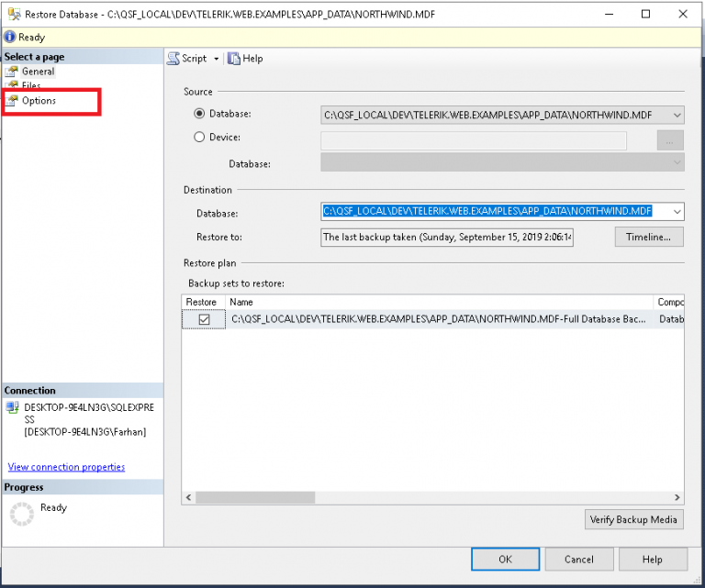Select the Restore column header

coord(203,303)
